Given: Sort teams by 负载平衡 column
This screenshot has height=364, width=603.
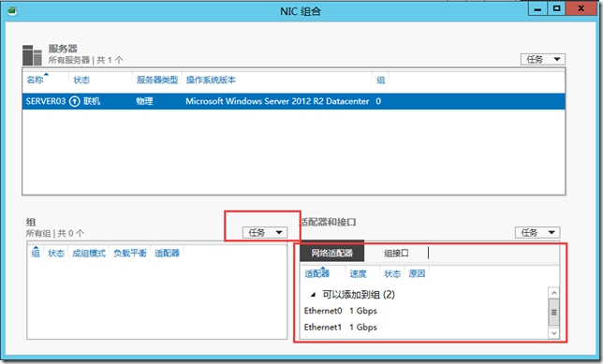Looking at the screenshot, I should point(130,253).
